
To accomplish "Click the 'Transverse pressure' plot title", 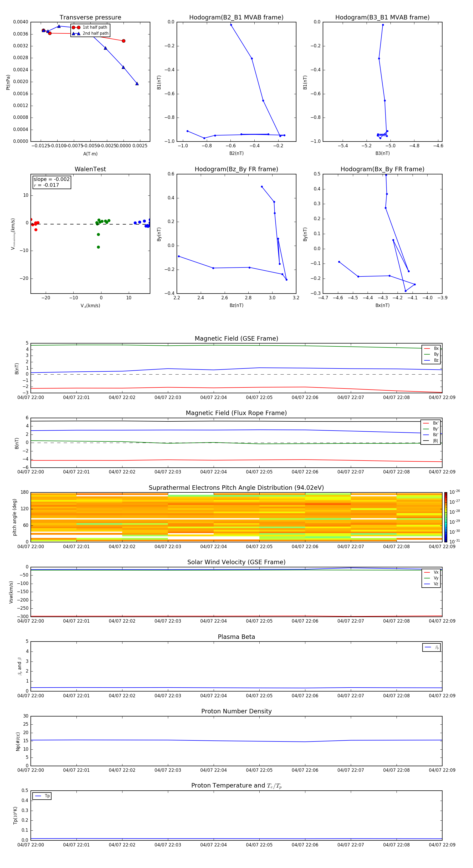I will coord(90,18).
